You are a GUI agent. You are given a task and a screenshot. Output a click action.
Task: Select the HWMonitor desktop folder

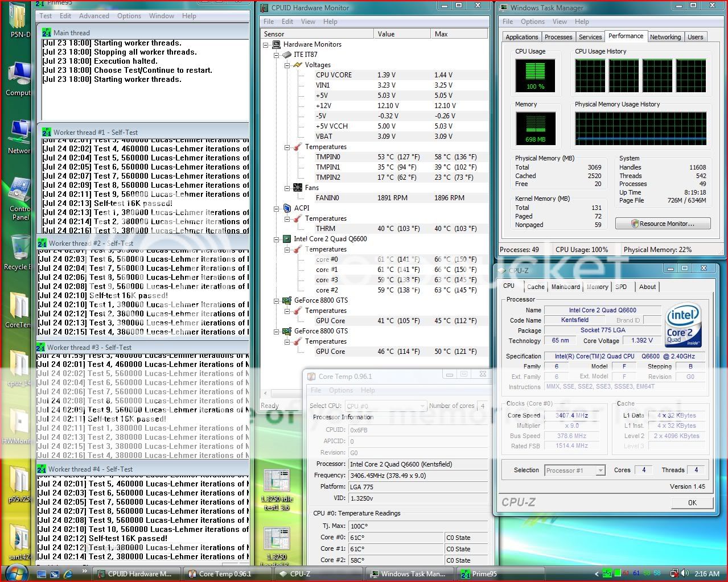click(18, 427)
